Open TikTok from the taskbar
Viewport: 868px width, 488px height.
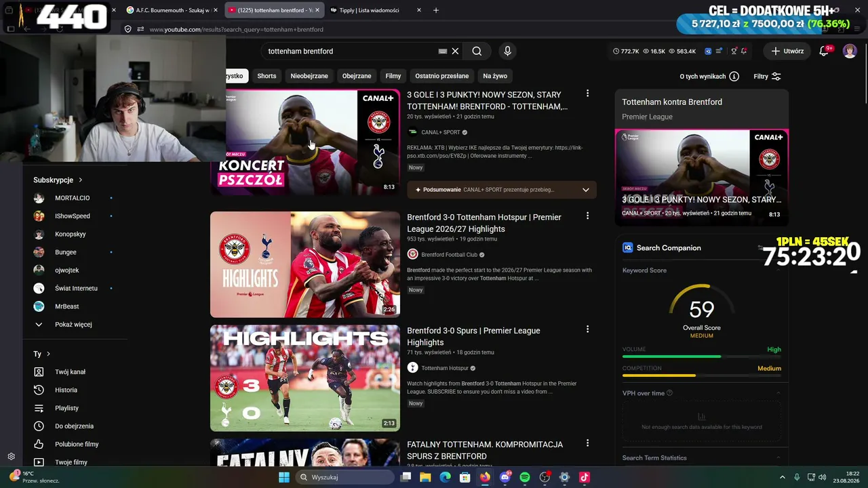pyautogui.click(x=585, y=477)
